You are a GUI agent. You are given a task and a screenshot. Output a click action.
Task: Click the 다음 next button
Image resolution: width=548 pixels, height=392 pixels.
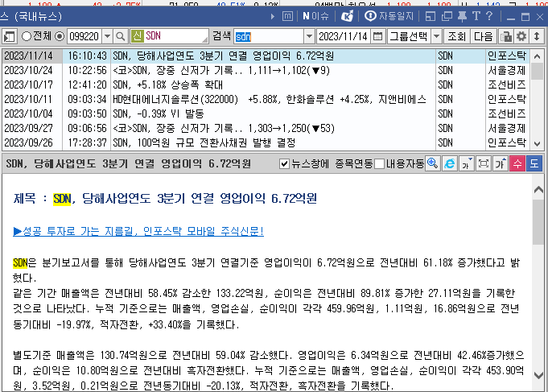(483, 36)
